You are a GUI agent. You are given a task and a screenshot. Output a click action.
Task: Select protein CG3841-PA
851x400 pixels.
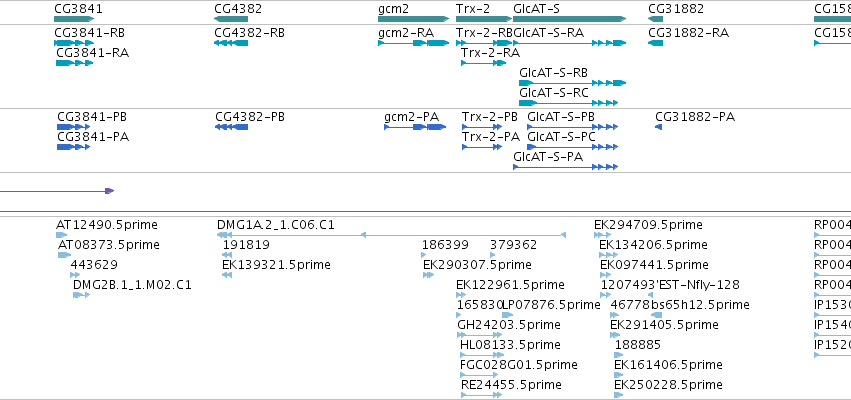pos(93,137)
